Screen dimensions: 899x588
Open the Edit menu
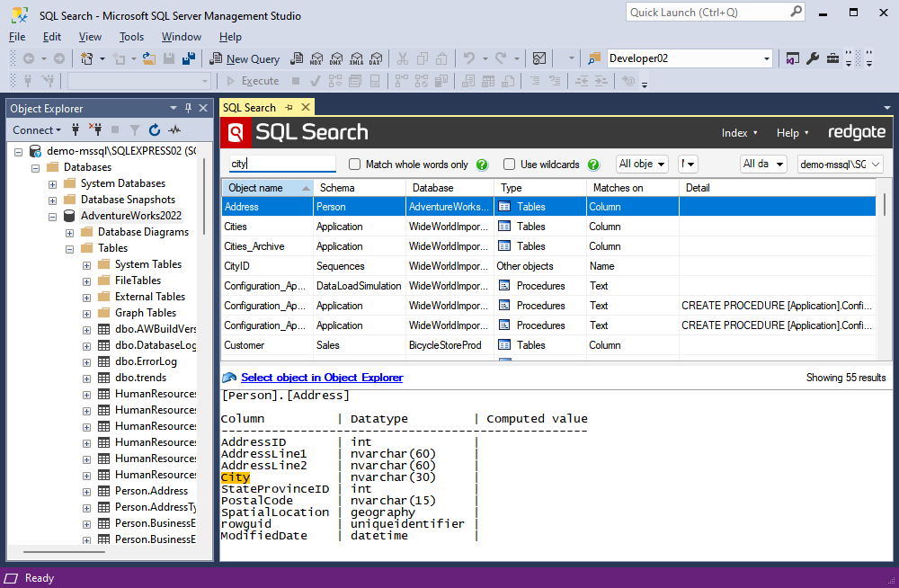[x=51, y=37]
